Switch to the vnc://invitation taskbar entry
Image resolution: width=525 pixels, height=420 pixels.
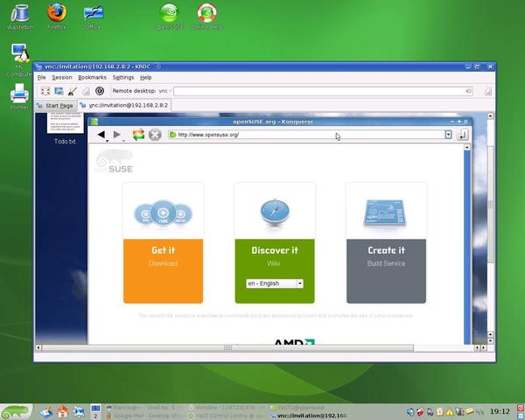click(x=308, y=416)
